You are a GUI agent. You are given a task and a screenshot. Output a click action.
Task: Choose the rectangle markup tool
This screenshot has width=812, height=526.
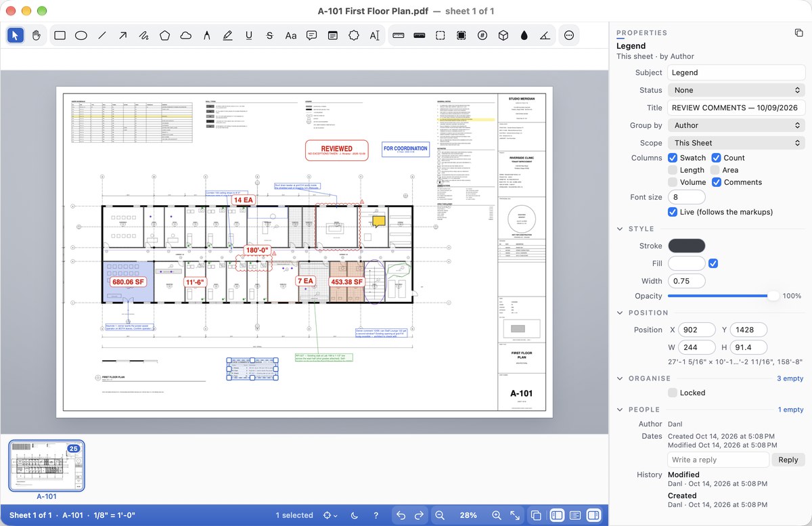(60, 35)
